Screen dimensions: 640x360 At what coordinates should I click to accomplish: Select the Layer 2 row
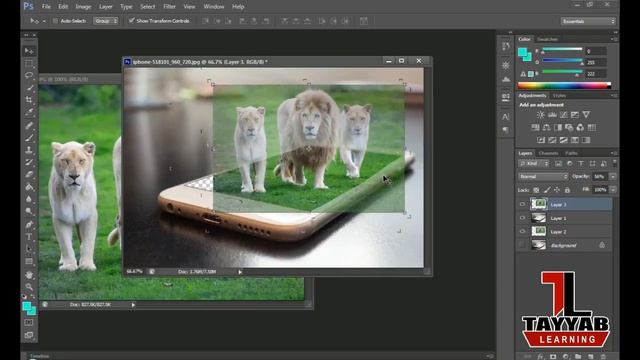click(x=564, y=231)
